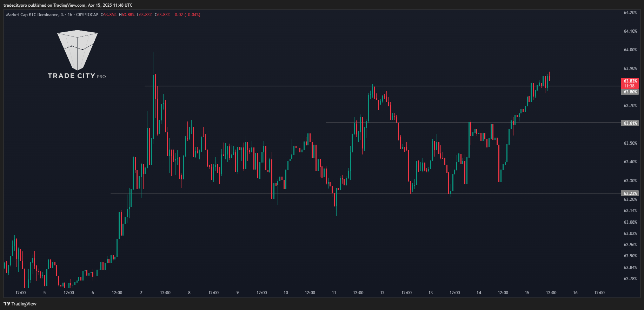Click date label 16 on time axis
644x310 pixels.
tap(575, 293)
